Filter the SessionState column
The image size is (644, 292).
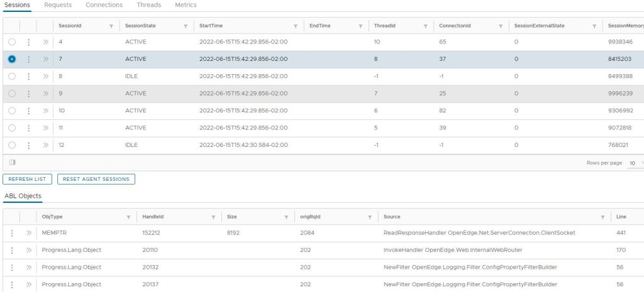click(x=186, y=26)
